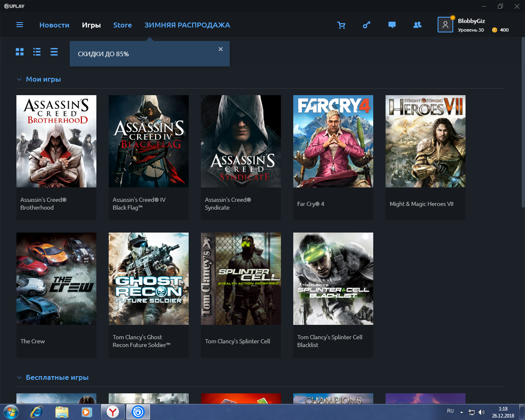525x420 pixels.
Task: Click the BlobbyGiz username
Action: 471,21
